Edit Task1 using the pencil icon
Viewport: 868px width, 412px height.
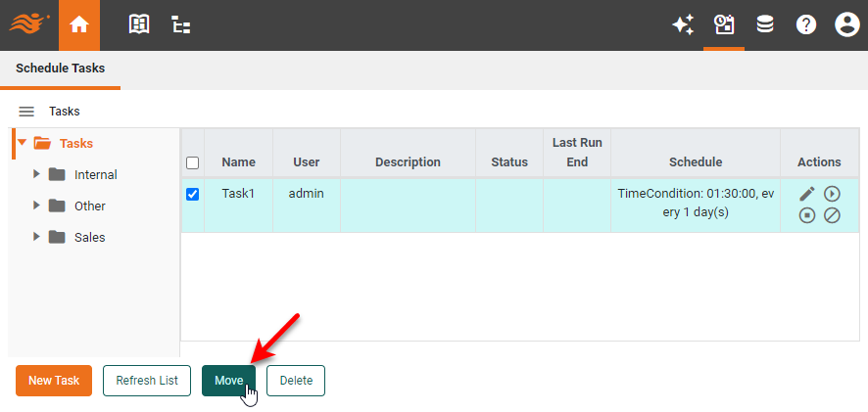[x=807, y=194]
